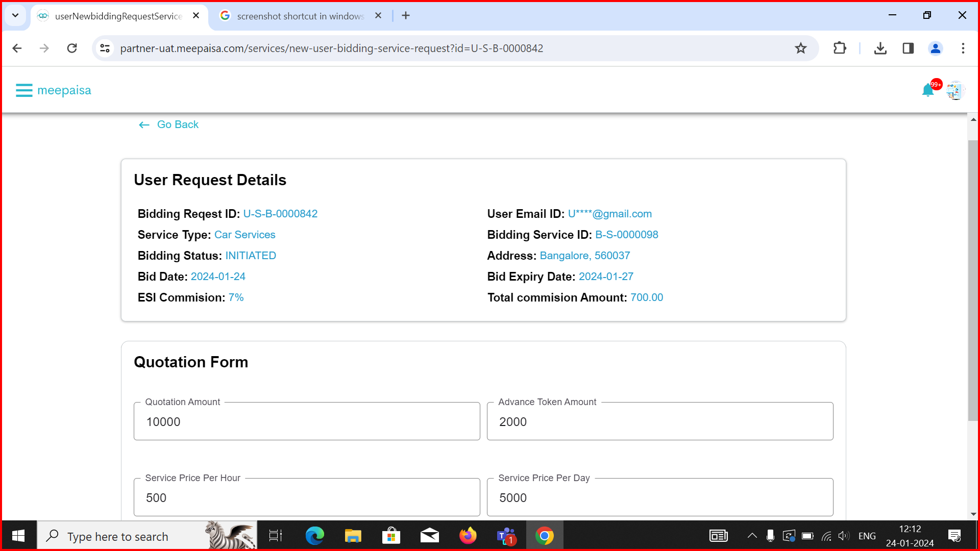Click the U****@gmail.com email value
Screen dimensions: 980x551
(610, 214)
